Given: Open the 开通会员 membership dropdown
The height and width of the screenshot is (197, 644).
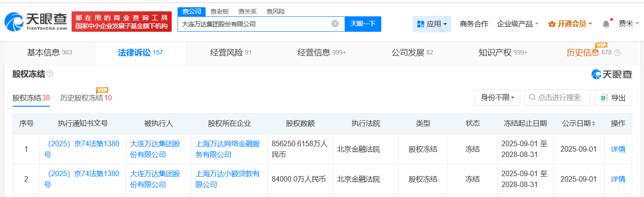Looking at the screenshot, I should tap(570, 24).
